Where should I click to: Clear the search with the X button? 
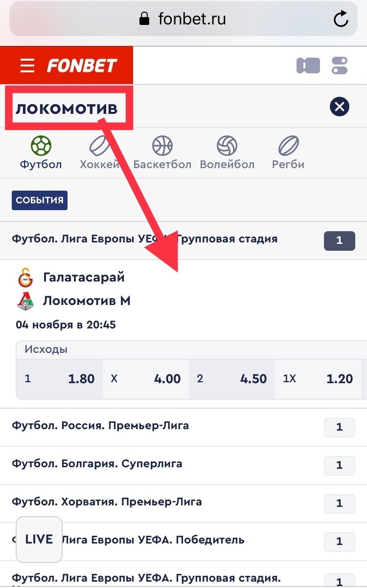pos(339,107)
